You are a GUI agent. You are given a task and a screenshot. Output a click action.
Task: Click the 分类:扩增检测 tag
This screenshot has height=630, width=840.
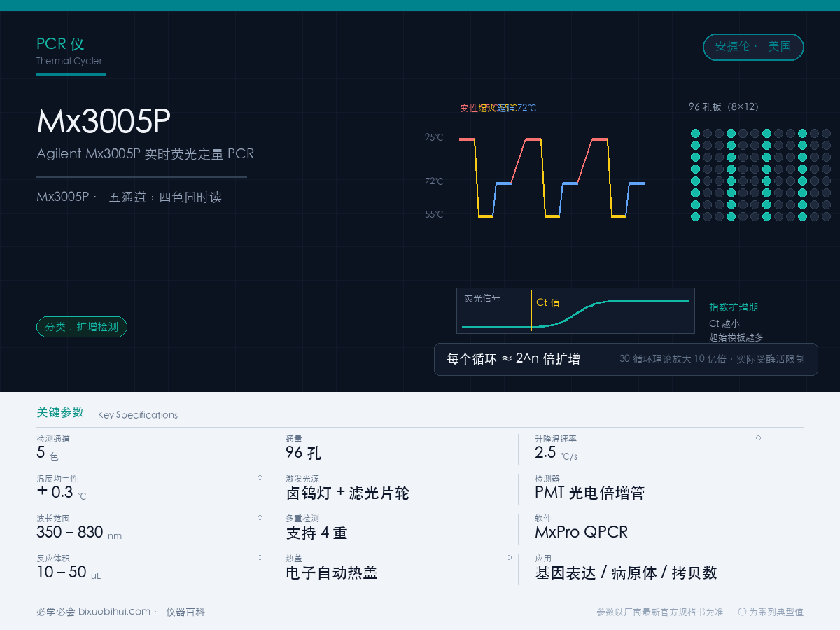pyautogui.click(x=82, y=327)
